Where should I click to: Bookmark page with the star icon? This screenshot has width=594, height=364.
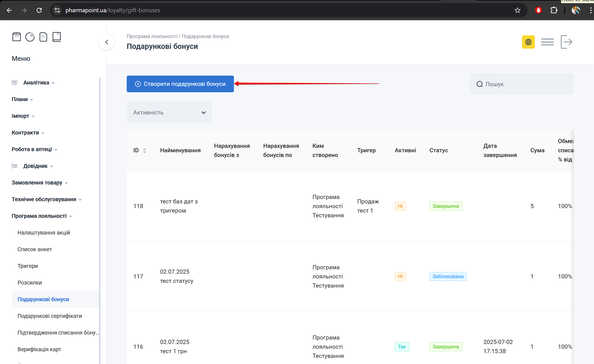[517, 10]
